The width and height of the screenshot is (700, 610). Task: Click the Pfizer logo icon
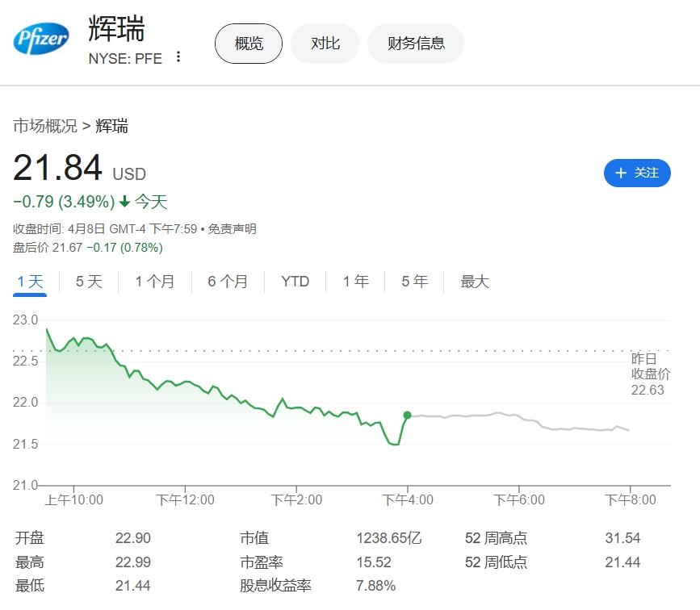pos(41,39)
